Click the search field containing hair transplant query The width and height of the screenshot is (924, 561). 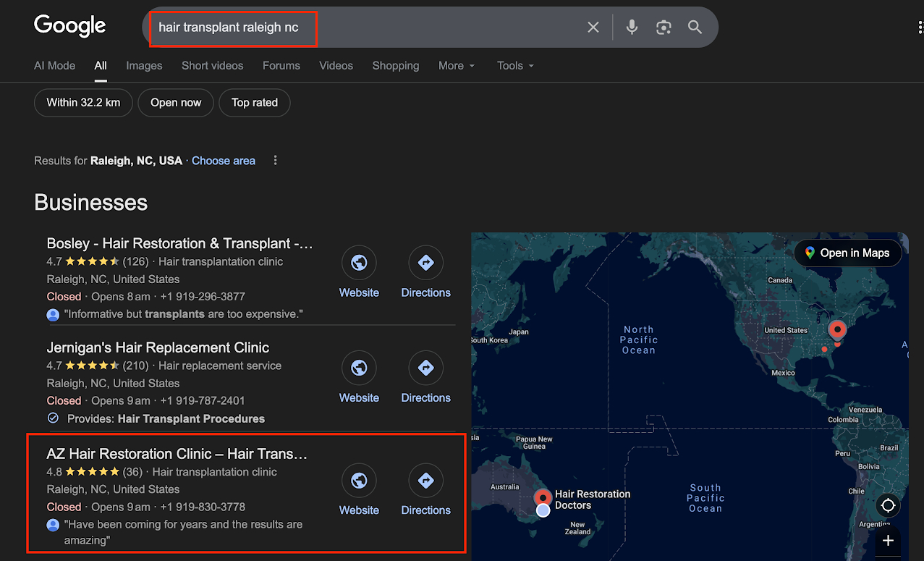[362, 28]
